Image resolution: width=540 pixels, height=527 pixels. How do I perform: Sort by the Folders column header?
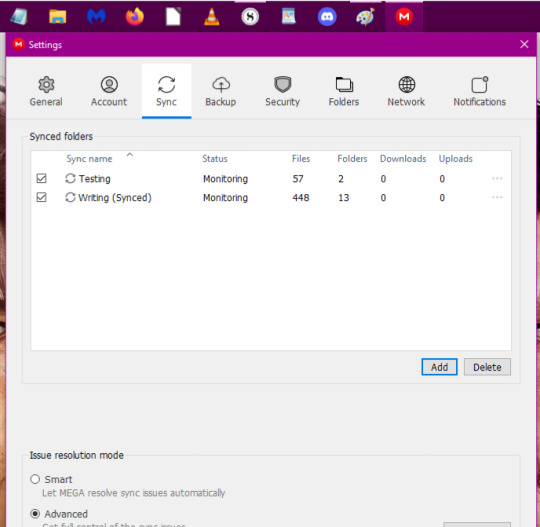click(x=352, y=159)
